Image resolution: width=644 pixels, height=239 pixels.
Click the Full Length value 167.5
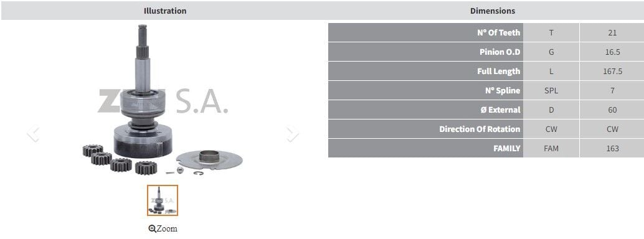(612, 71)
